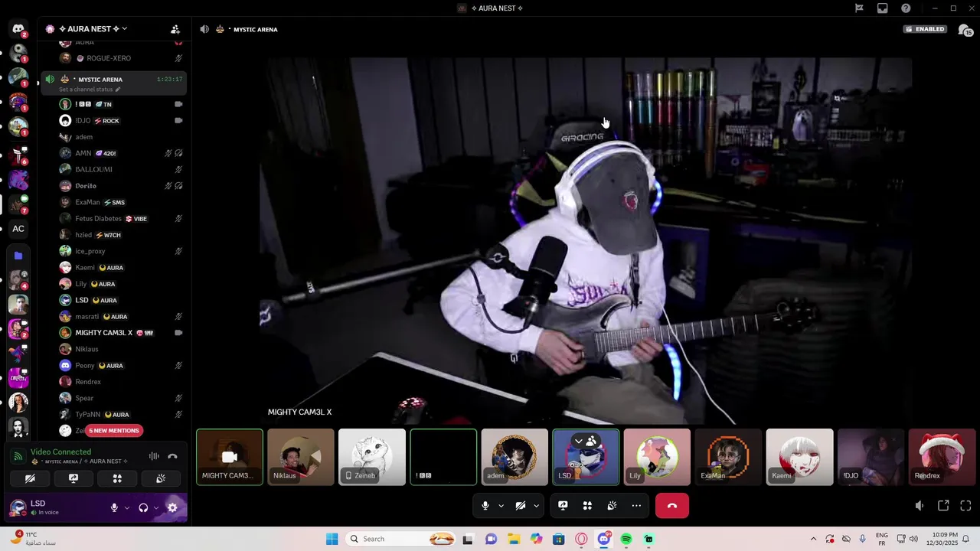
Task: Open the AC server in the sidebar
Action: click(18, 229)
